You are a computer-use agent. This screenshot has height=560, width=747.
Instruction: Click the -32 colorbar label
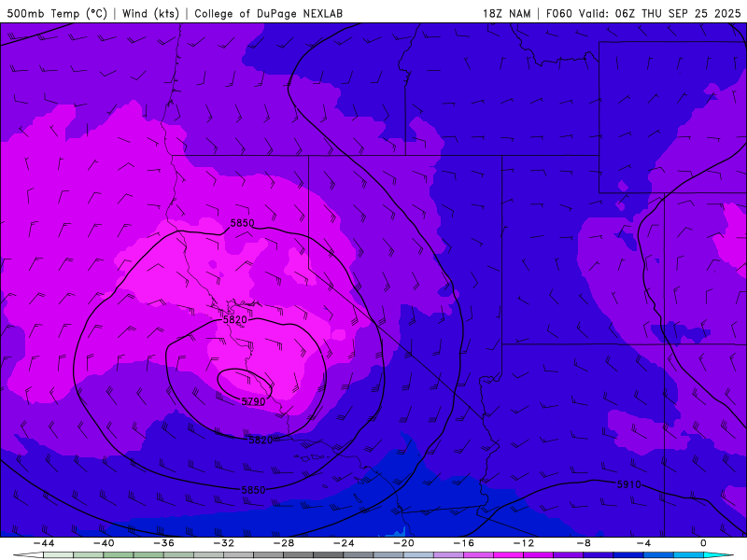[223, 543]
